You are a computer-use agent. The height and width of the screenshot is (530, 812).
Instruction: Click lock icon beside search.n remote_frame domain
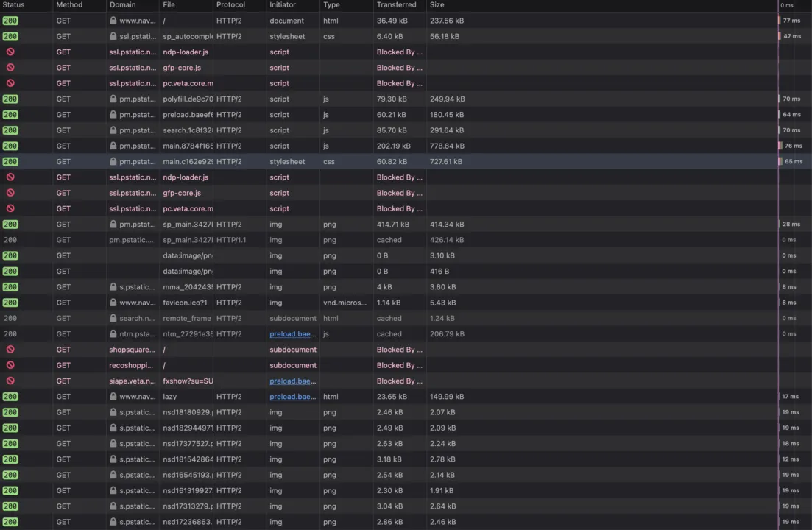[x=113, y=319]
